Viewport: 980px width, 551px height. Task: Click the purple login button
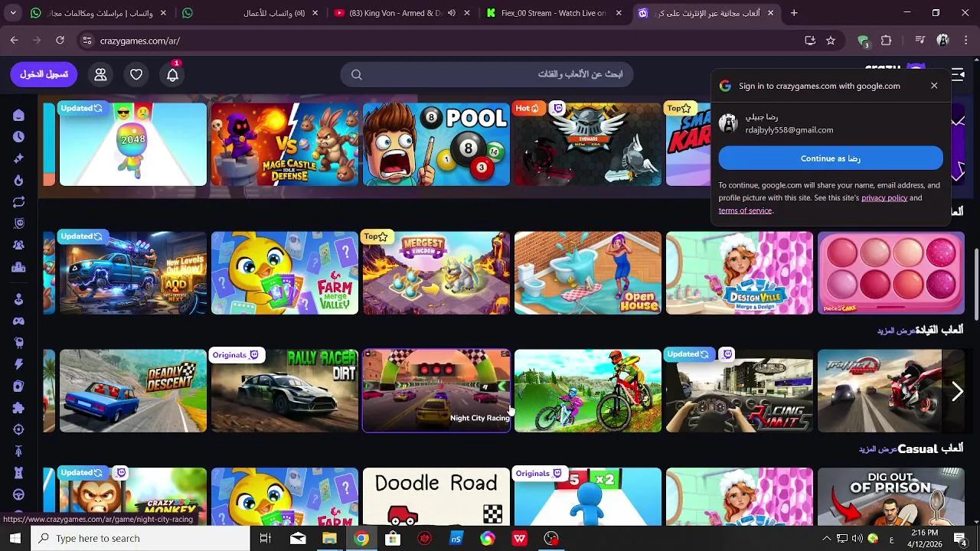44,74
